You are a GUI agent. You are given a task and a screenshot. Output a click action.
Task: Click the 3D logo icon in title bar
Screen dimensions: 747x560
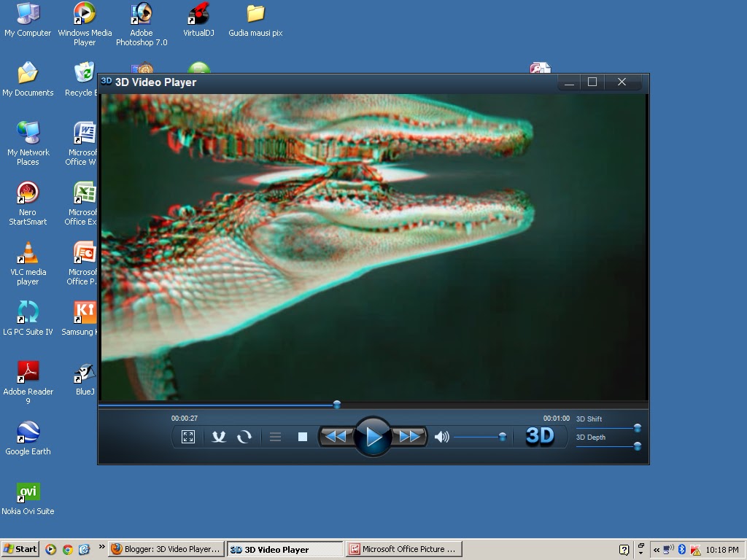[107, 81]
